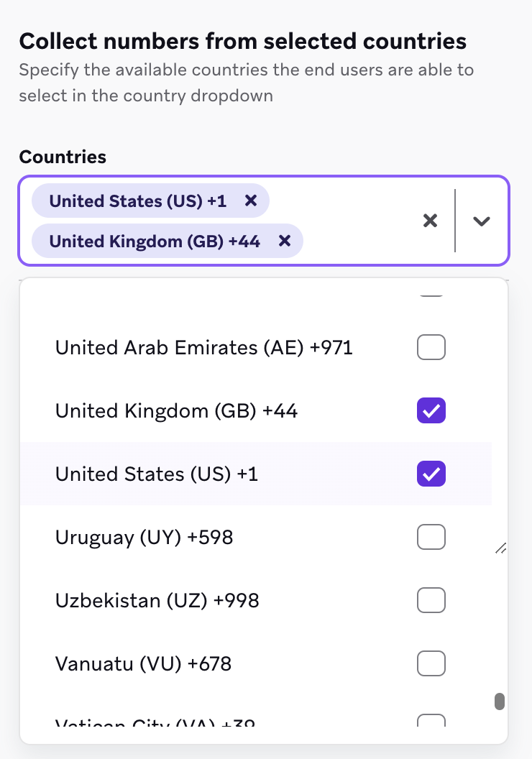The image size is (532, 759).
Task: Check the United Arab Emirates checkbox
Action: click(x=431, y=347)
